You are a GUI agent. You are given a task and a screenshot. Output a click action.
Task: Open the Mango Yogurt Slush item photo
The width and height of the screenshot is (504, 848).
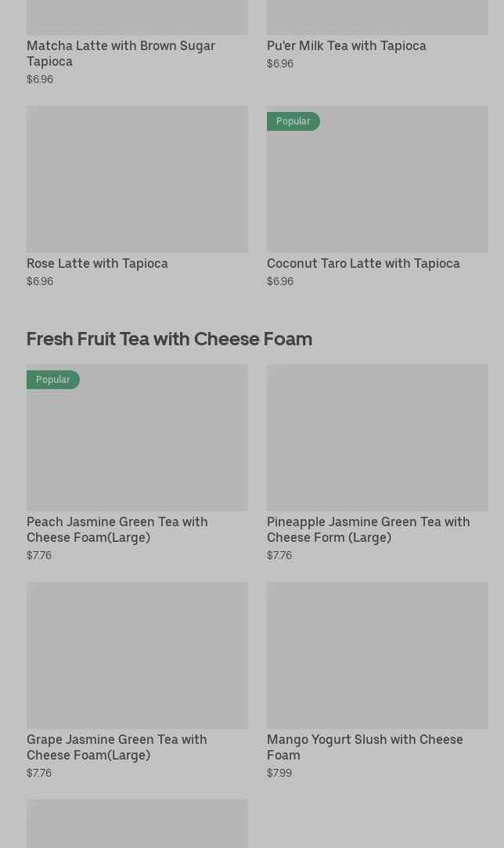[377, 655]
